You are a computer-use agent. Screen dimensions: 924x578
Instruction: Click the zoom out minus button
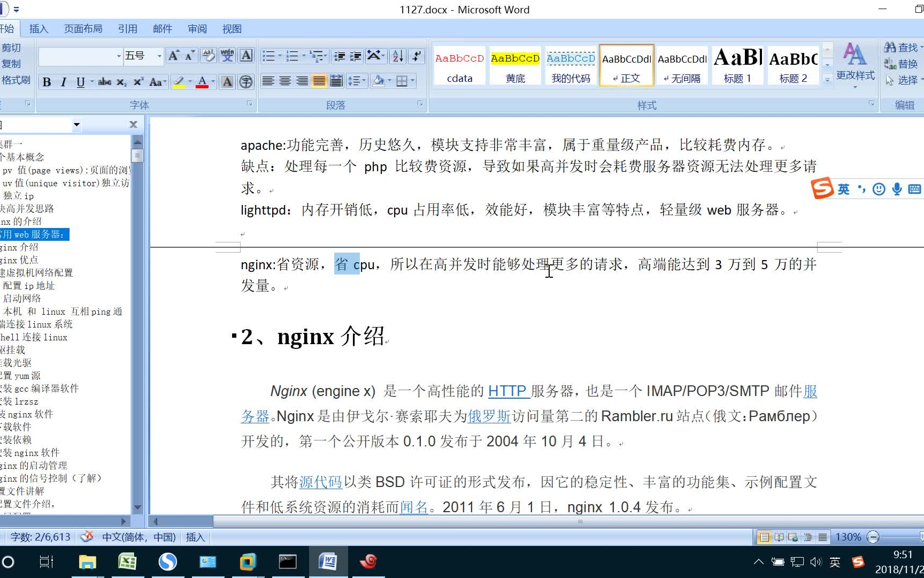[x=873, y=537]
